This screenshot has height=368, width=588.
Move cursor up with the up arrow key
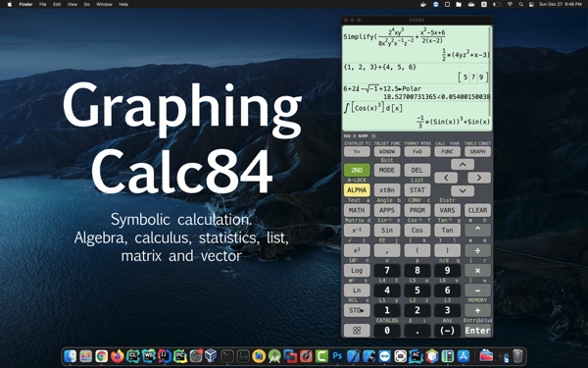point(463,165)
